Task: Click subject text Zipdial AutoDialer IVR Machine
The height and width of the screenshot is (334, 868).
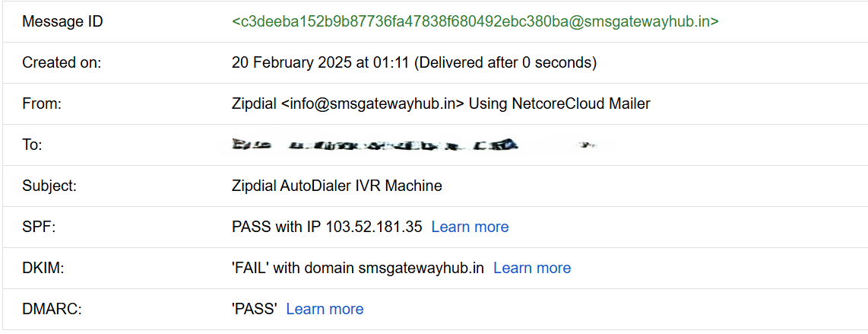Action: click(x=337, y=186)
